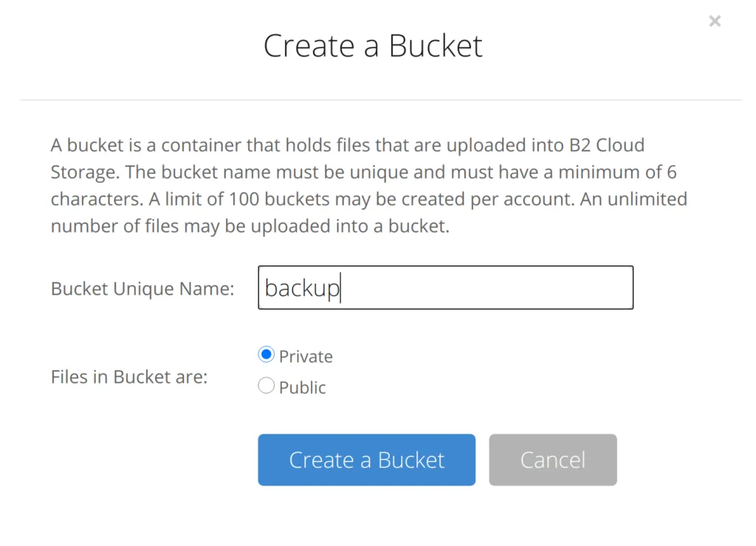The width and height of the screenshot is (756, 546).
Task: Click the 'Files in Bucket are:' label
Action: pyautogui.click(x=129, y=377)
